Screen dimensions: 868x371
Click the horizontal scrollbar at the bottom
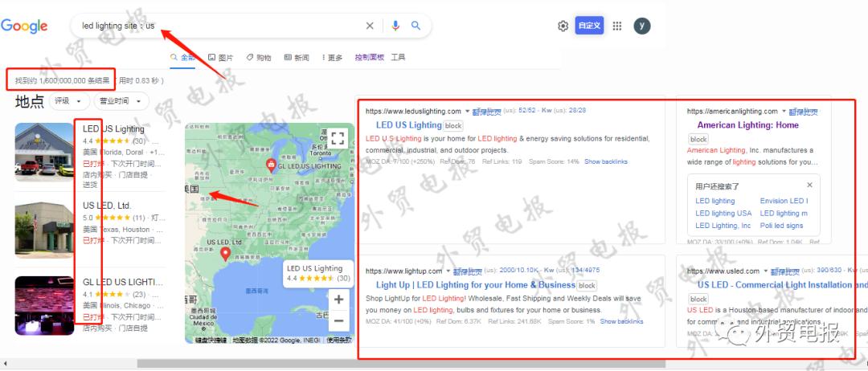(x=401, y=363)
